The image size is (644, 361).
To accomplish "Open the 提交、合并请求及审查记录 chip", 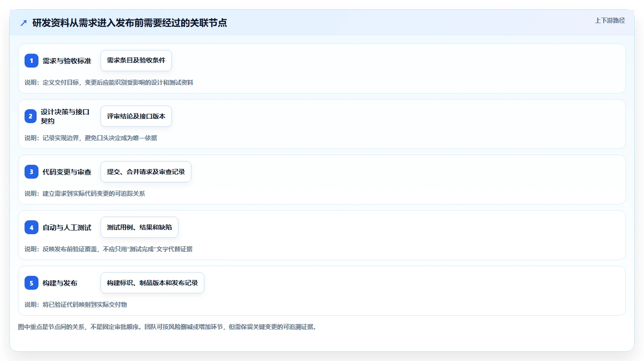I will [x=146, y=172].
